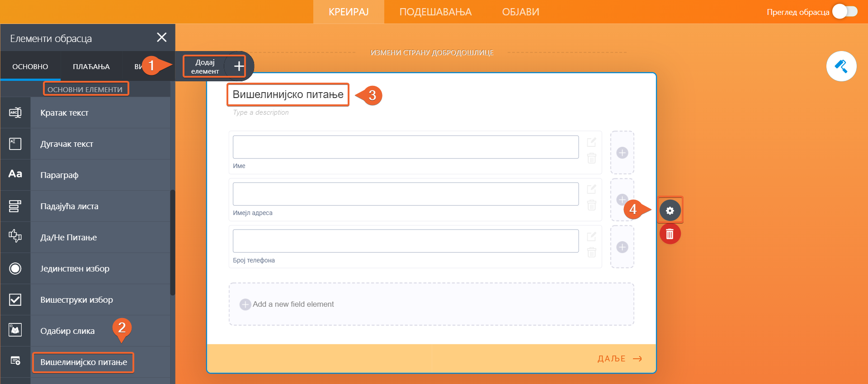
Task: Add column beside Имејл адреса field
Action: [622, 200]
